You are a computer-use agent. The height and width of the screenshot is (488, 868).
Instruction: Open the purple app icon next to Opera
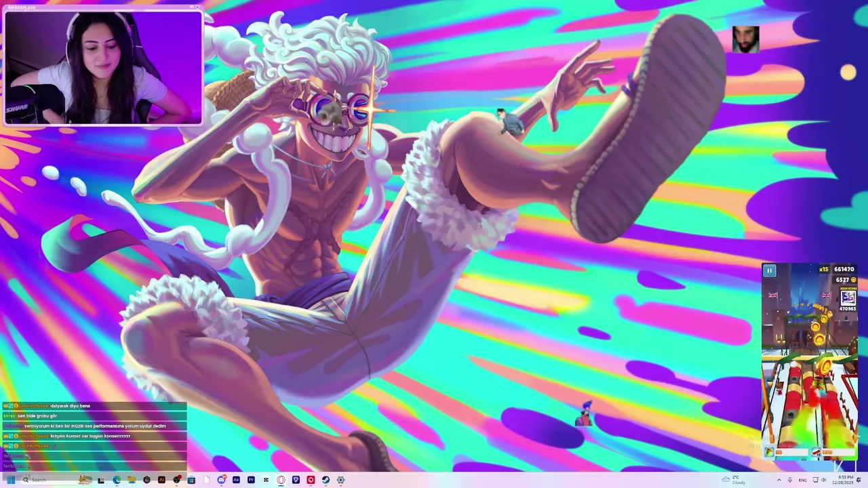click(x=296, y=480)
